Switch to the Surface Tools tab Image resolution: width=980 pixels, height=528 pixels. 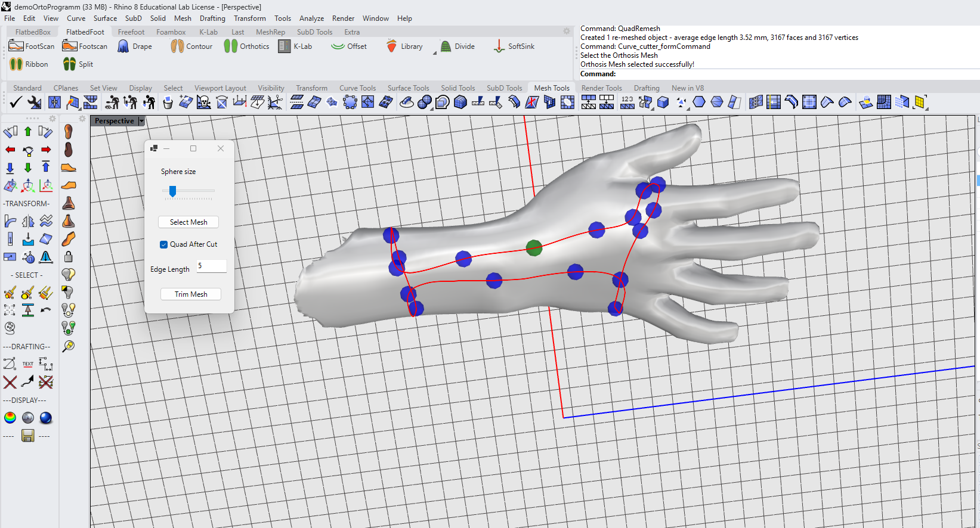[408, 88]
